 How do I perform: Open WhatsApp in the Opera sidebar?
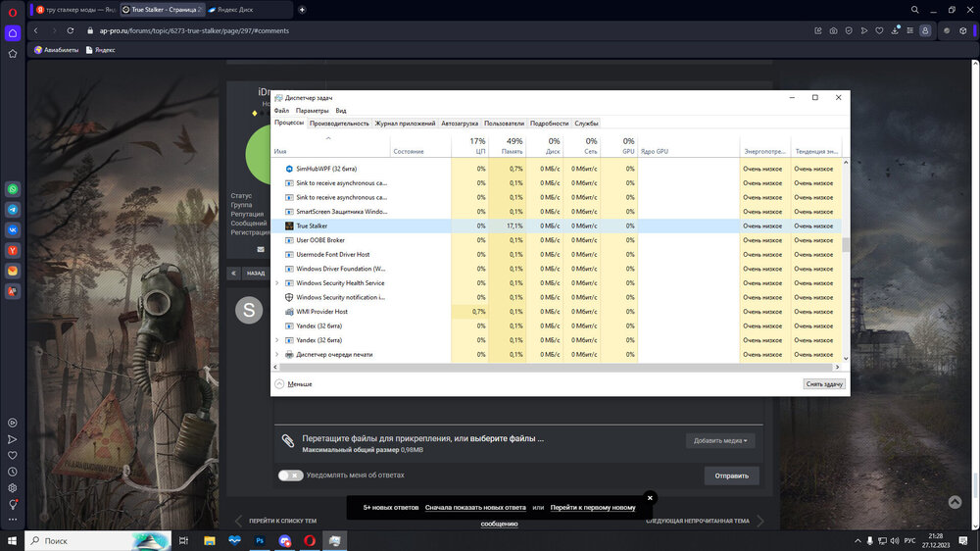point(13,189)
